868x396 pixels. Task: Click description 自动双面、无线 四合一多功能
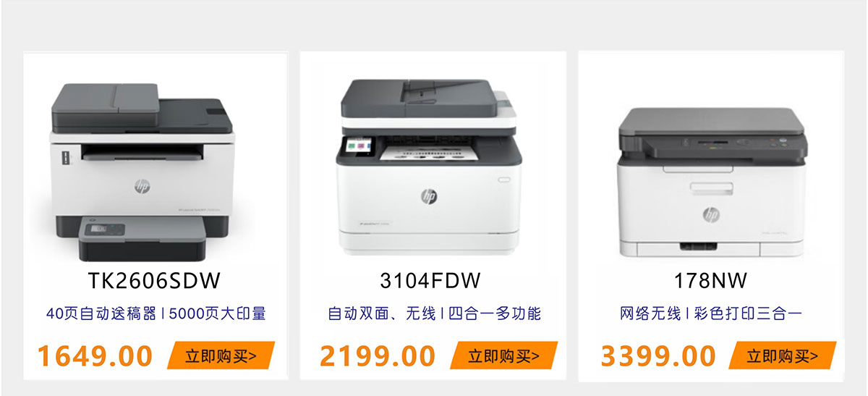click(434, 313)
